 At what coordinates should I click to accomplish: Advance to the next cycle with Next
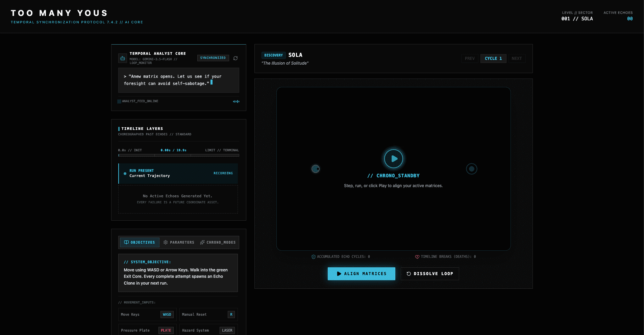517,59
